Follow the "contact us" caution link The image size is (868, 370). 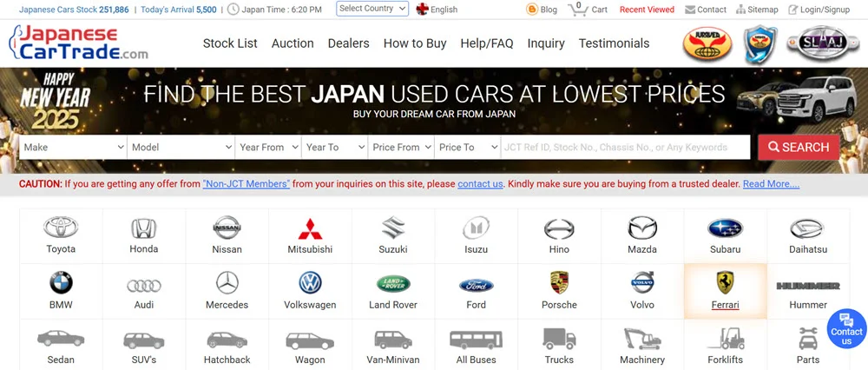481,184
